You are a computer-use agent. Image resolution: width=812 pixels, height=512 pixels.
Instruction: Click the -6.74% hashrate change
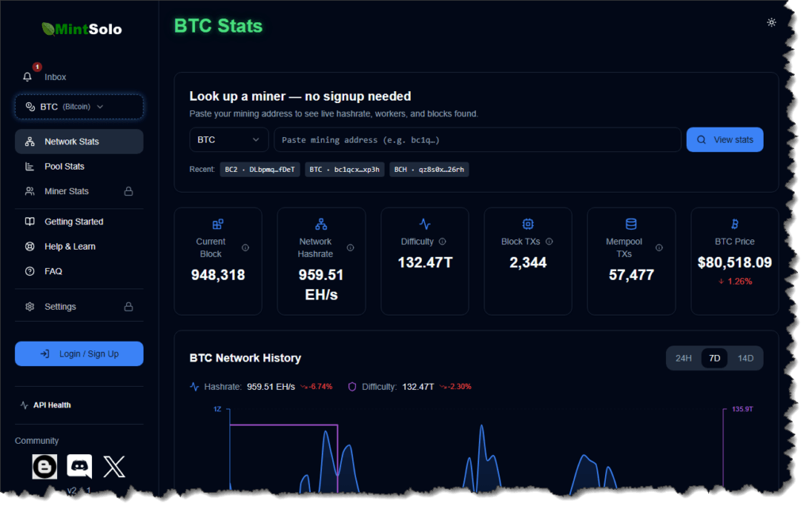pyautogui.click(x=316, y=387)
